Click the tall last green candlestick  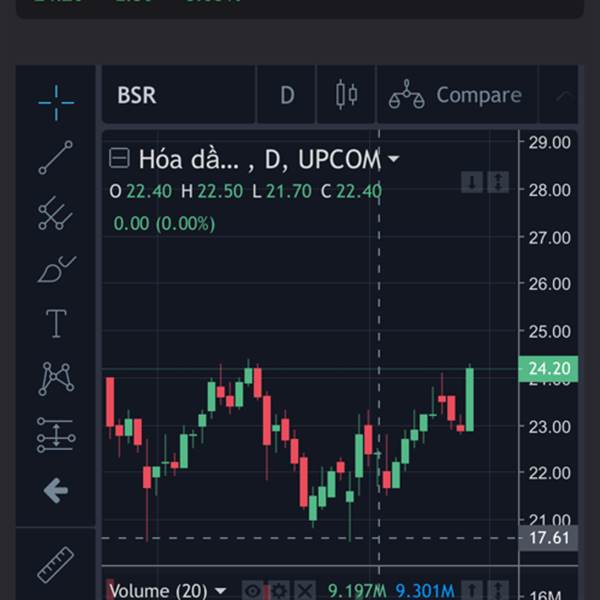[470, 399]
